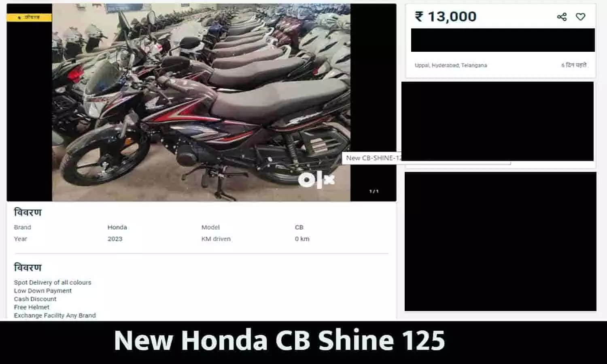Screen dimensions: 607x364
Task: Select the CB model value
Action: (x=299, y=227)
